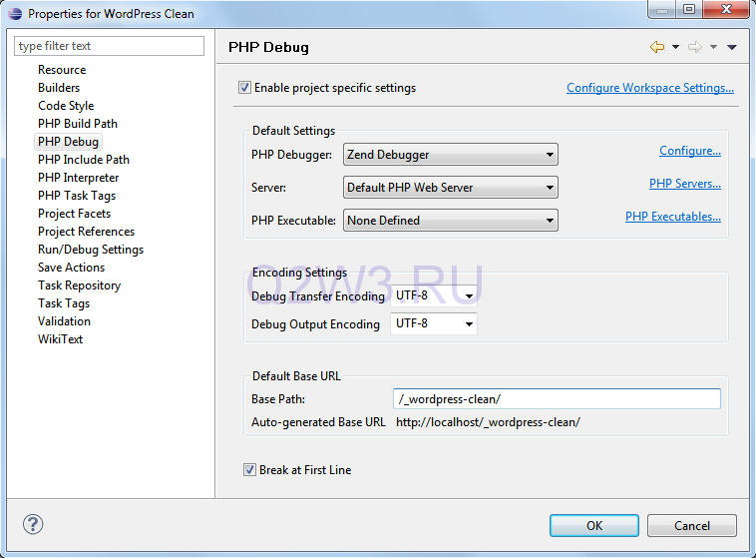Image resolution: width=756 pixels, height=558 pixels.
Task: Select PHP Debug in the tree
Action: tap(68, 142)
